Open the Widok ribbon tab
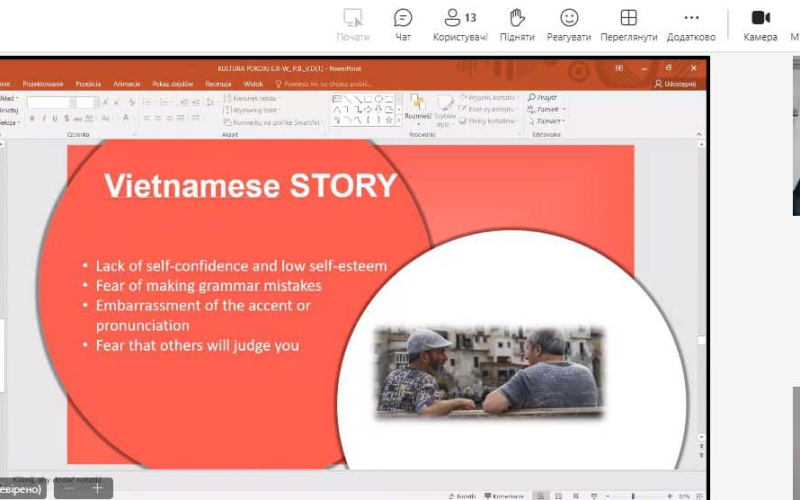 pyautogui.click(x=253, y=84)
